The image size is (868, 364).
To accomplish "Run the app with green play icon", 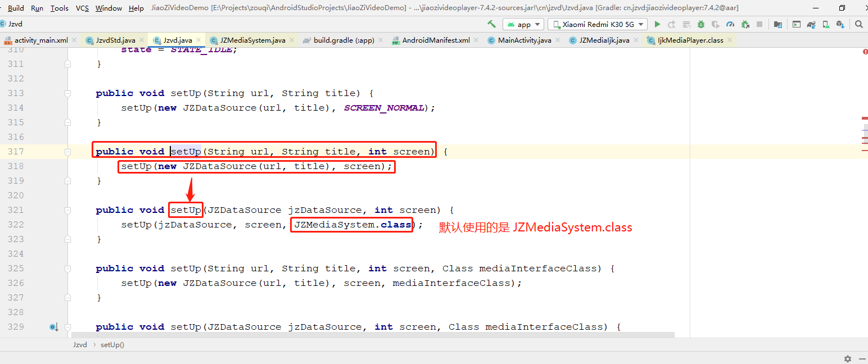I will (657, 24).
